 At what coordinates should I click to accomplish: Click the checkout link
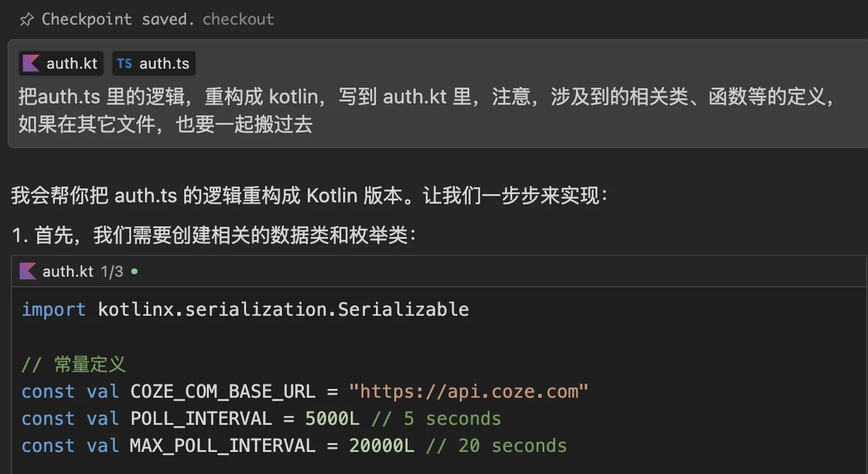[x=238, y=20]
